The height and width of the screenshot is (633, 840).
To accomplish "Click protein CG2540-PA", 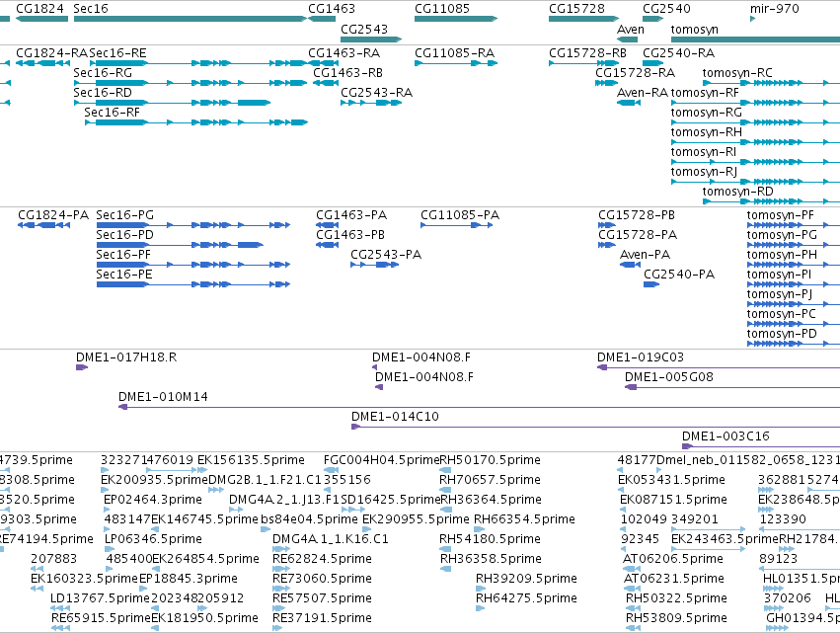I will (x=679, y=275).
